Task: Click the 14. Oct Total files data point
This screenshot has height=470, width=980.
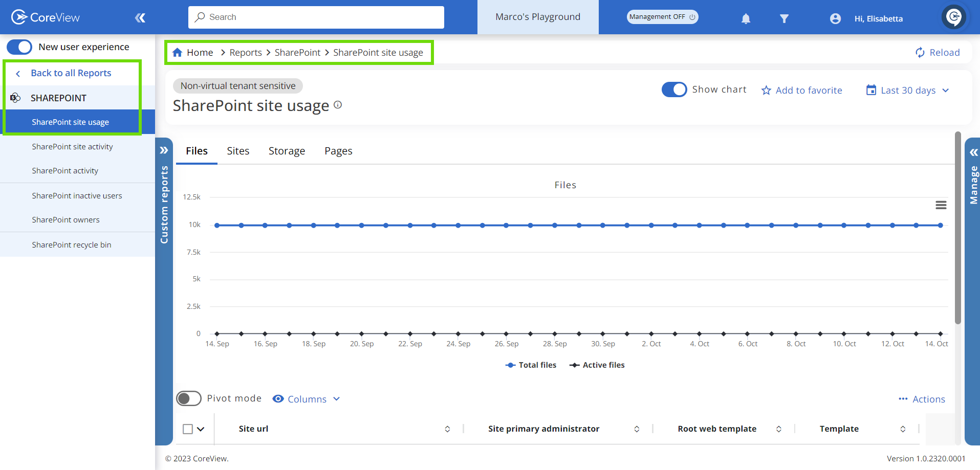Action: pyautogui.click(x=940, y=225)
